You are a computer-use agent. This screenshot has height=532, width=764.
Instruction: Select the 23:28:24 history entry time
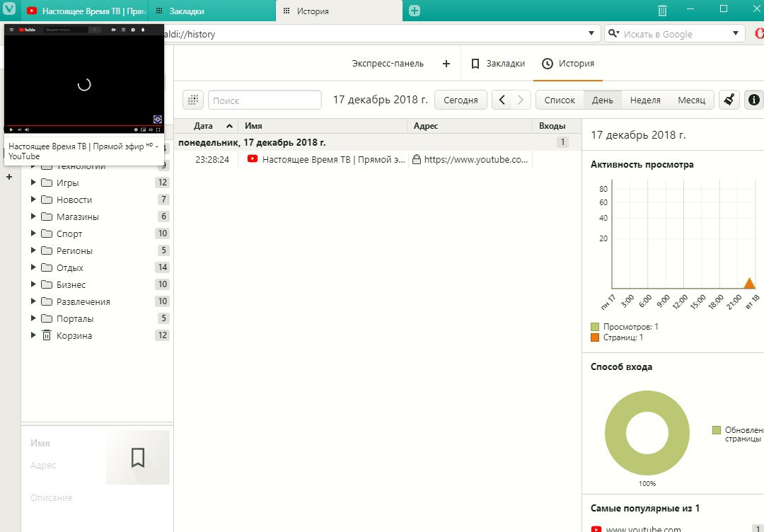[x=212, y=159]
